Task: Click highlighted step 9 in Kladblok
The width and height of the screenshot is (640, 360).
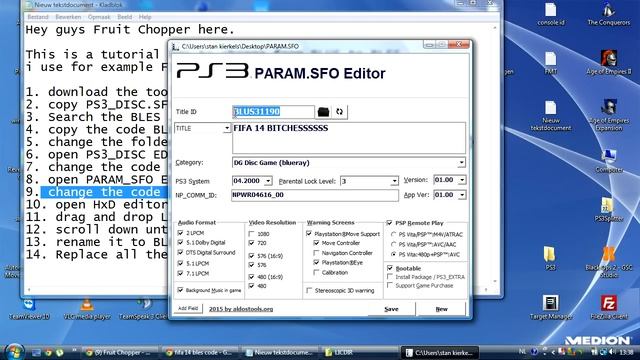Action: (x=104, y=192)
